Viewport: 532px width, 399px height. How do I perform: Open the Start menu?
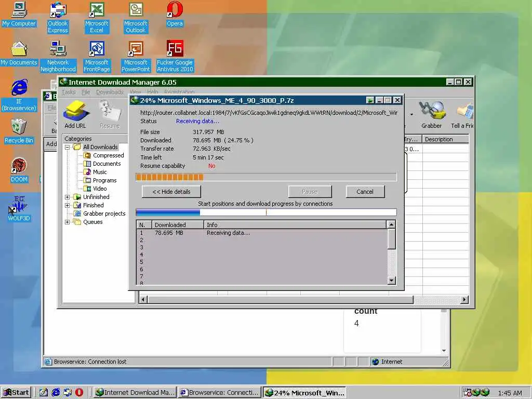click(x=16, y=393)
